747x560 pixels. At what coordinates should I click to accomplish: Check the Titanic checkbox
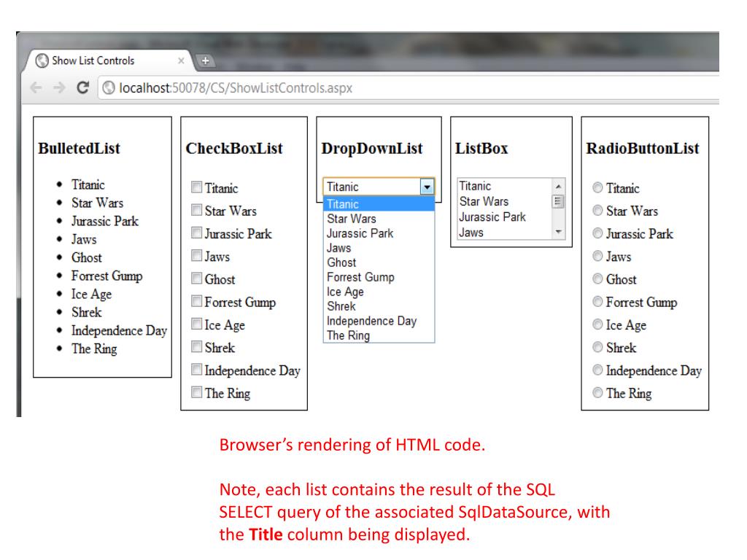click(x=196, y=187)
